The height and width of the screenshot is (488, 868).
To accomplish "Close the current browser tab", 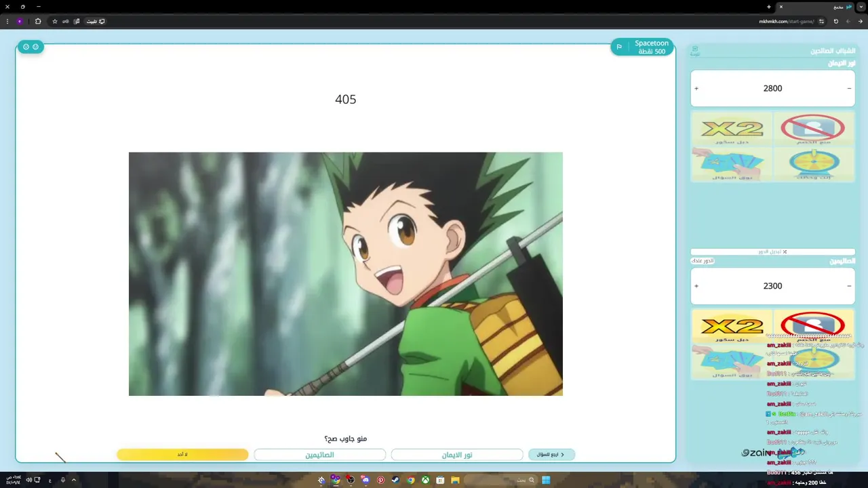I will [x=781, y=7].
